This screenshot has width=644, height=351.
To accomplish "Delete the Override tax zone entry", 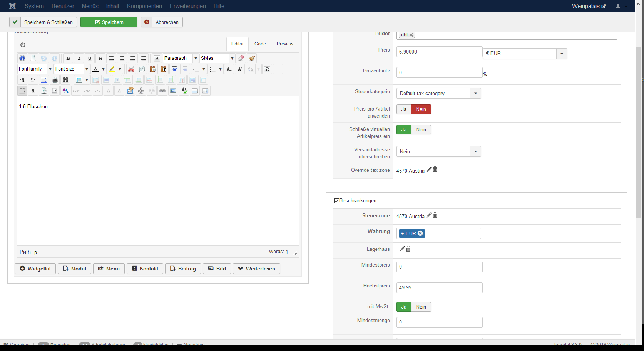I will tap(435, 170).
